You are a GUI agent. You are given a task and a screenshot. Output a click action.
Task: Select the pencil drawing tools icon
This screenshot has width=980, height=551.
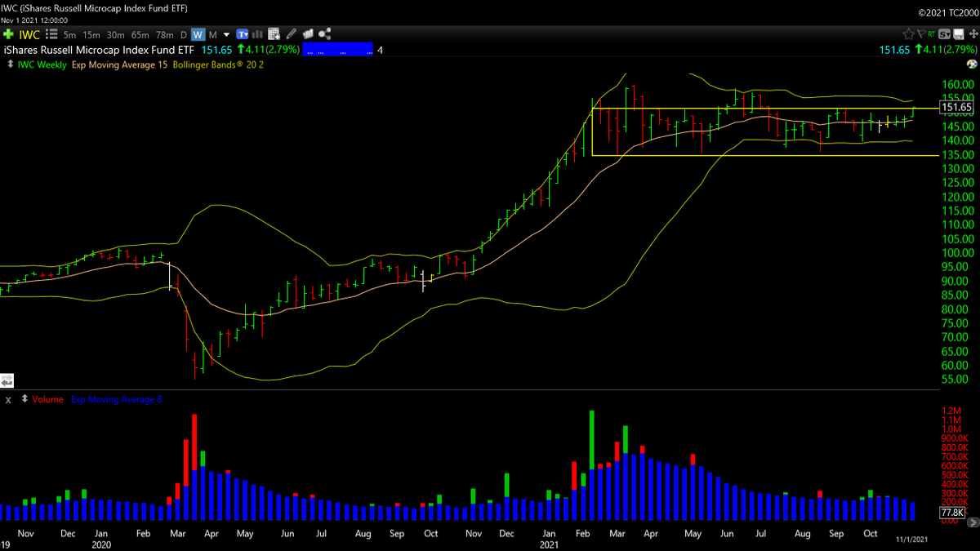pyautogui.click(x=291, y=34)
